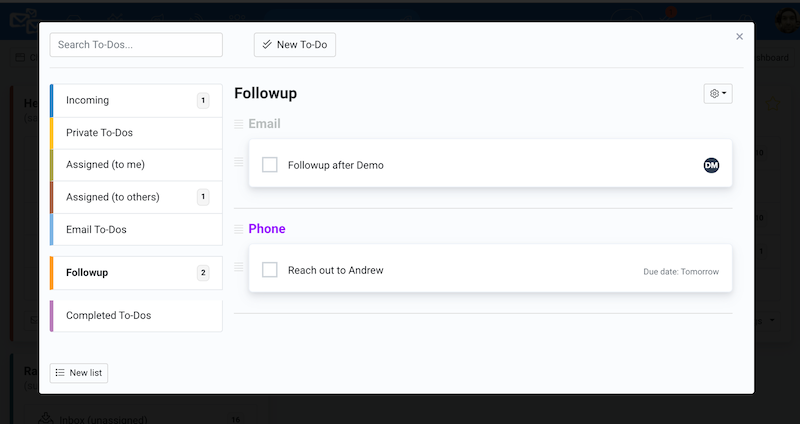Click the DM assignee avatar on Followup after Demo
800x424 pixels.
pos(711,165)
